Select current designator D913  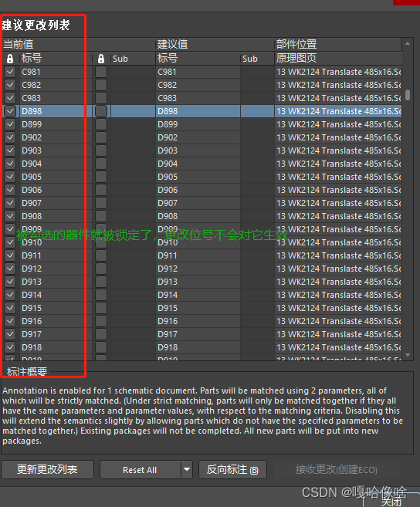coord(32,282)
